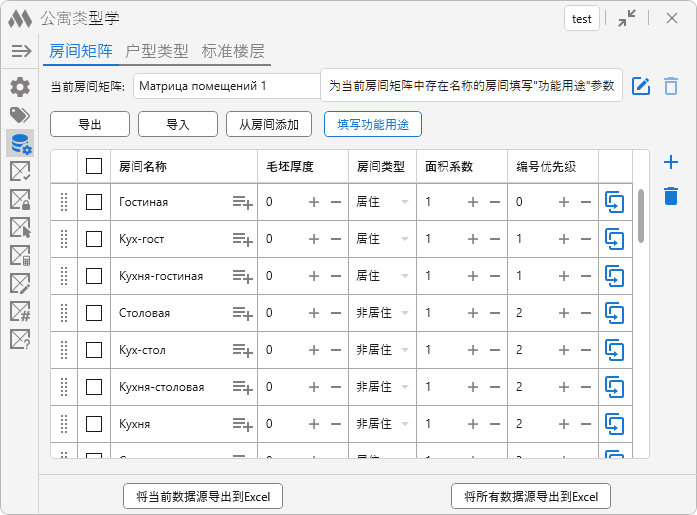The height and width of the screenshot is (515, 697).
Task: Click the 填写功能用途 button
Action: click(372, 124)
